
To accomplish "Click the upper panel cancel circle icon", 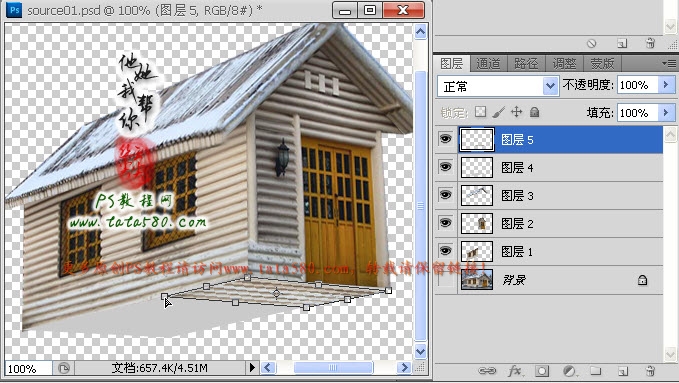I will 592,43.
